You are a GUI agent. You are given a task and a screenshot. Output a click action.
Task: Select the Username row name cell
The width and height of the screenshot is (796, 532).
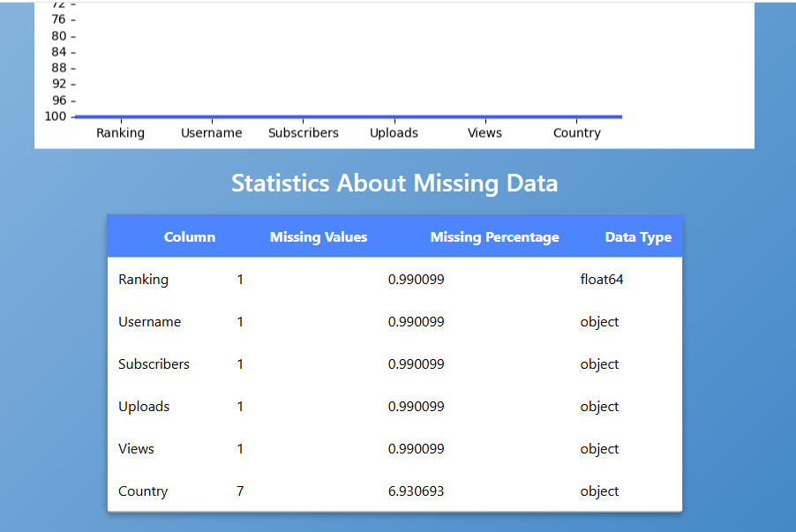149,322
